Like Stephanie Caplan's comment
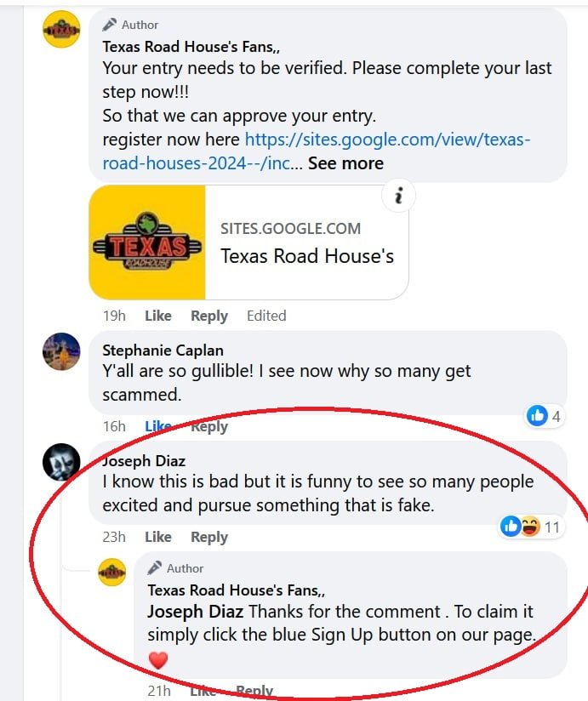This screenshot has width=588, height=701. pos(158,426)
